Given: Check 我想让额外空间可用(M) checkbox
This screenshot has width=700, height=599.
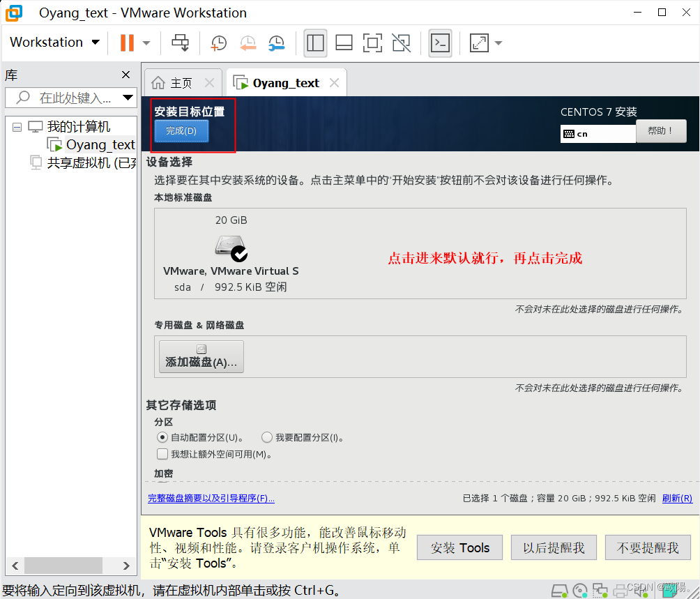Looking at the screenshot, I should tap(162, 455).
